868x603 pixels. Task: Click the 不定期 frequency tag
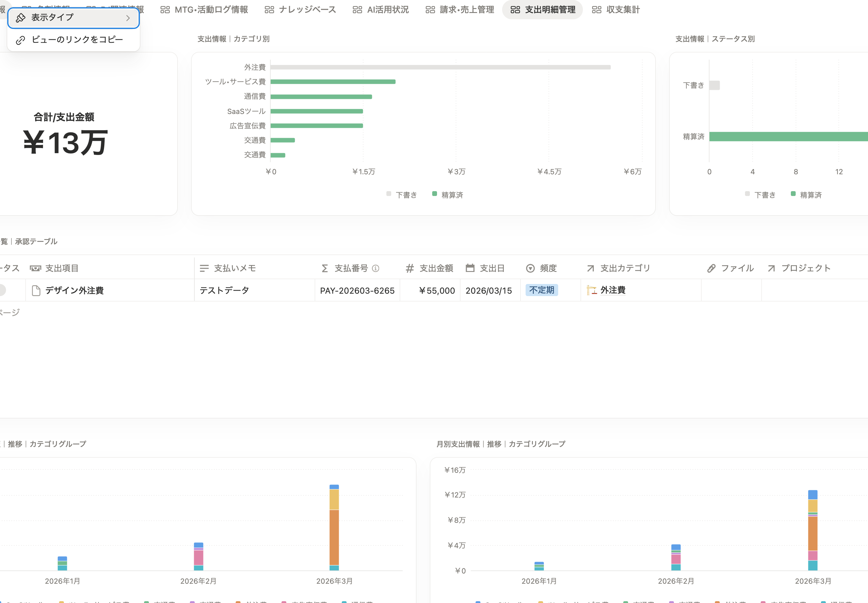coord(542,290)
